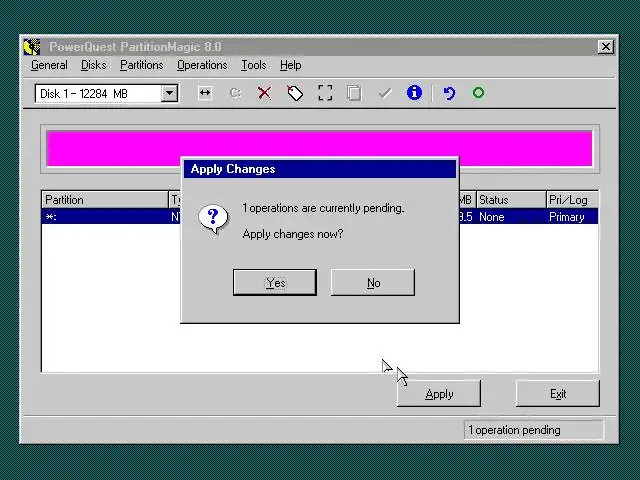640x480 pixels.
Task: Click the *: partition row cell
Action: click(105, 217)
